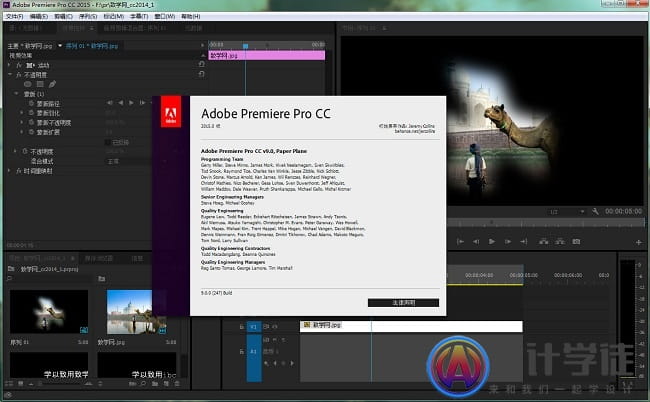Go to In point in Program Monitor

(460, 242)
